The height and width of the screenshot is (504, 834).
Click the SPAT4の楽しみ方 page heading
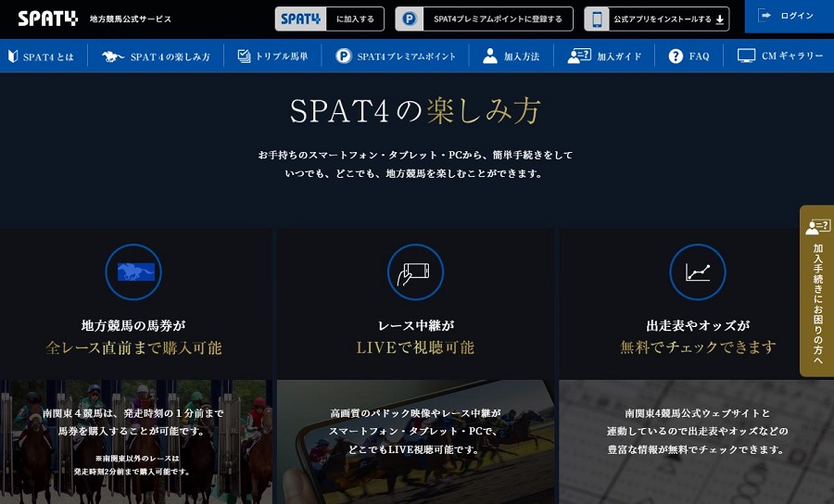point(415,111)
